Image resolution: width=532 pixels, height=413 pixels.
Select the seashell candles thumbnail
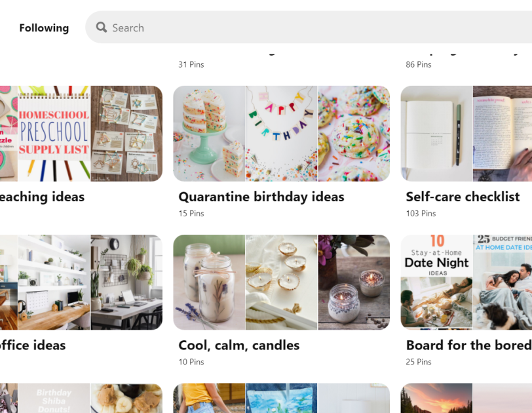(x=281, y=283)
